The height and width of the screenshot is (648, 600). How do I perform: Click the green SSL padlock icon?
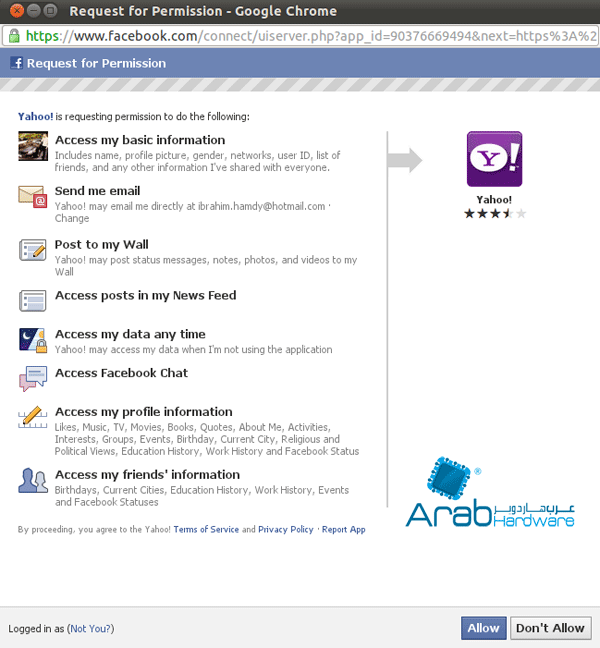point(14,36)
